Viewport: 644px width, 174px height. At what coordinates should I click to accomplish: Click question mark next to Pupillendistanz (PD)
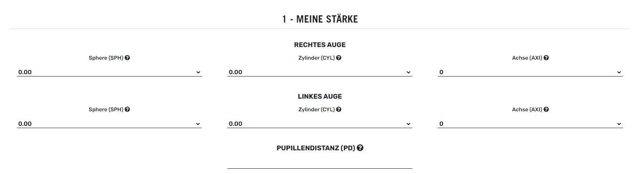360,148
